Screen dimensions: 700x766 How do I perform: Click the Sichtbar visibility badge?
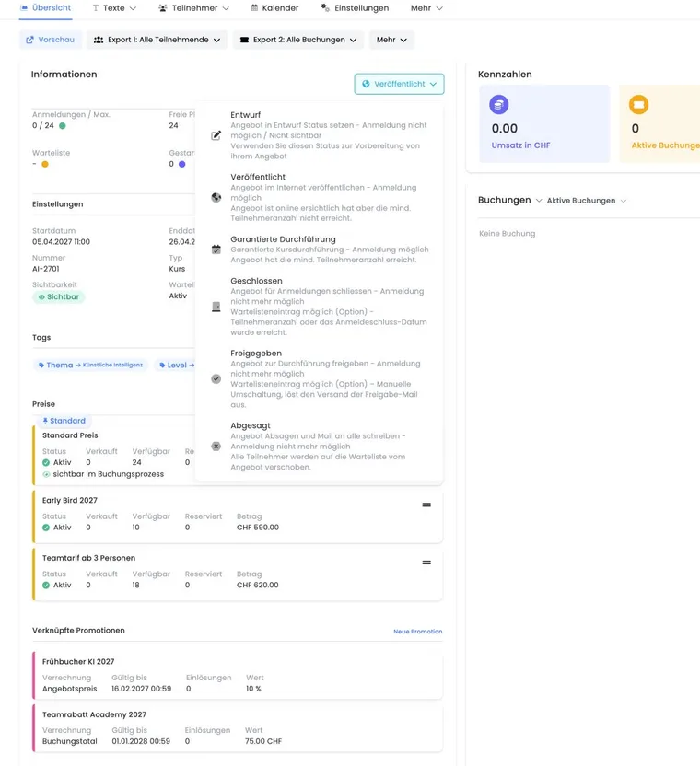point(59,297)
